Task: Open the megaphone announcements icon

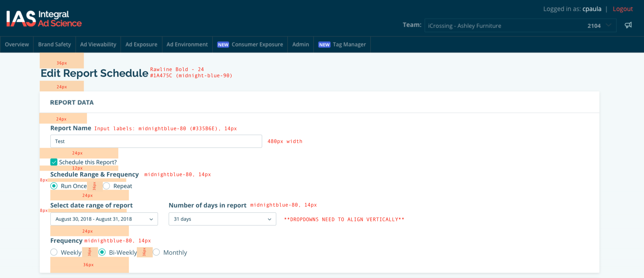Action: tap(628, 25)
